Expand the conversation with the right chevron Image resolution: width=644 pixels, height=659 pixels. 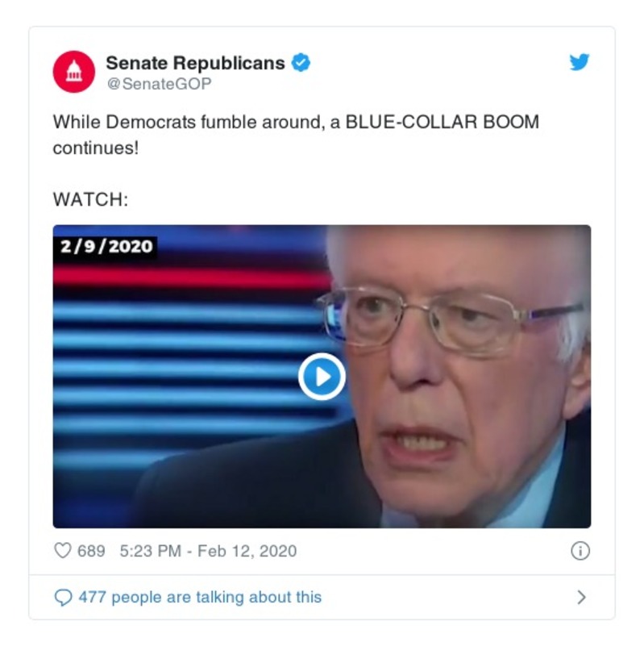pos(581,597)
